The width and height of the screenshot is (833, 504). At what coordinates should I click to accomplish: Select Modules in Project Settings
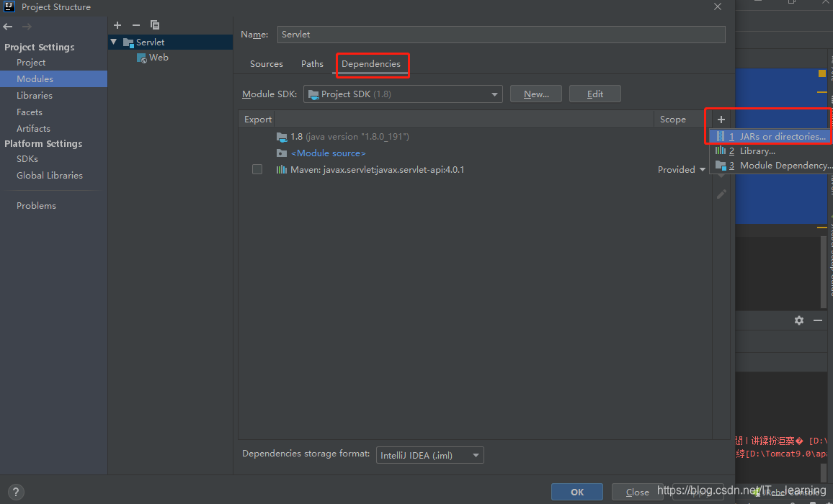pos(53,78)
